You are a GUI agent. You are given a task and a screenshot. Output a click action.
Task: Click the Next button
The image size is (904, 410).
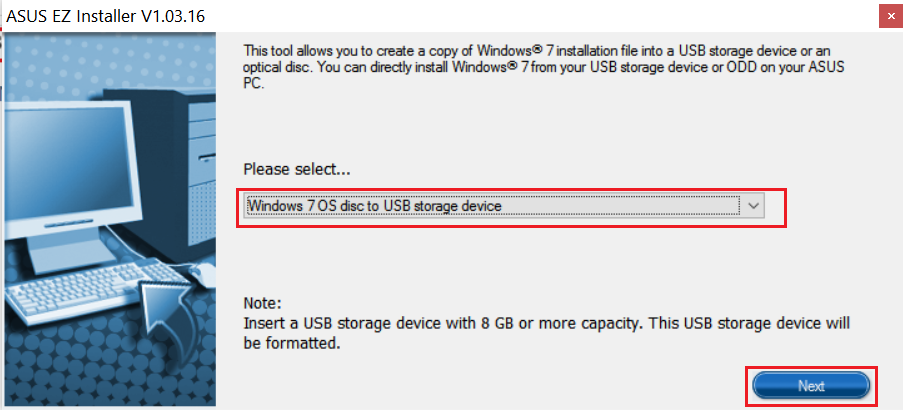pos(811,386)
